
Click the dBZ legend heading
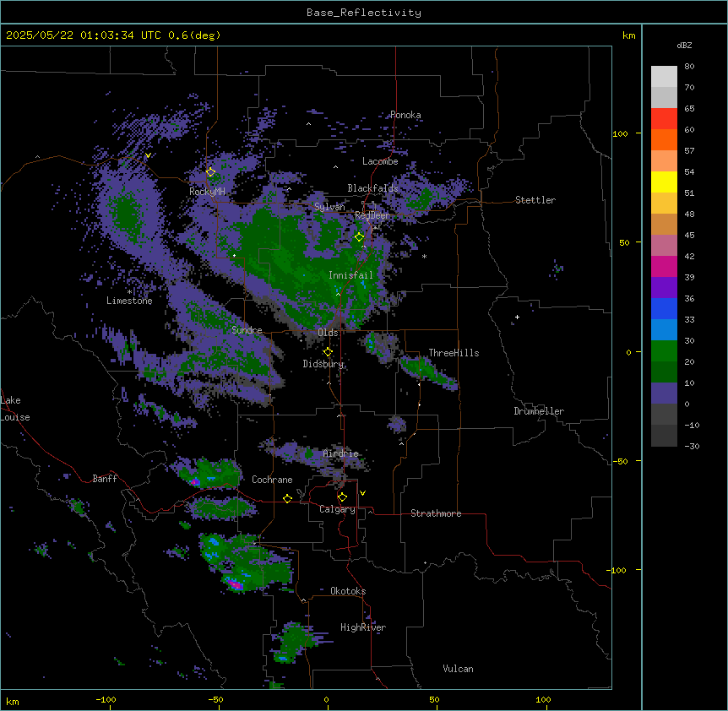coord(684,46)
